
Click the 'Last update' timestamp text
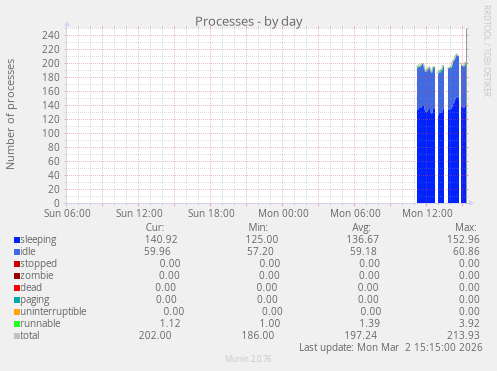coord(391,347)
